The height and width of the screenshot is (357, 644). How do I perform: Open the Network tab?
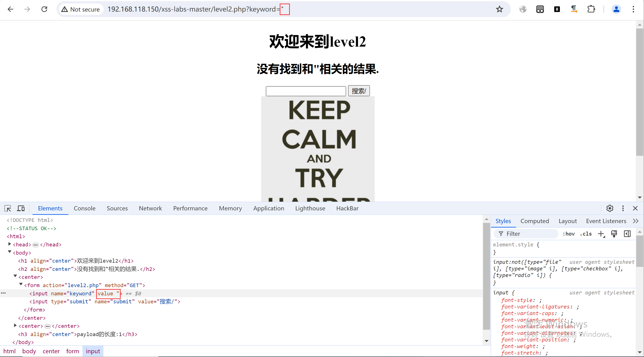pyautogui.click(x=150, y=208)
